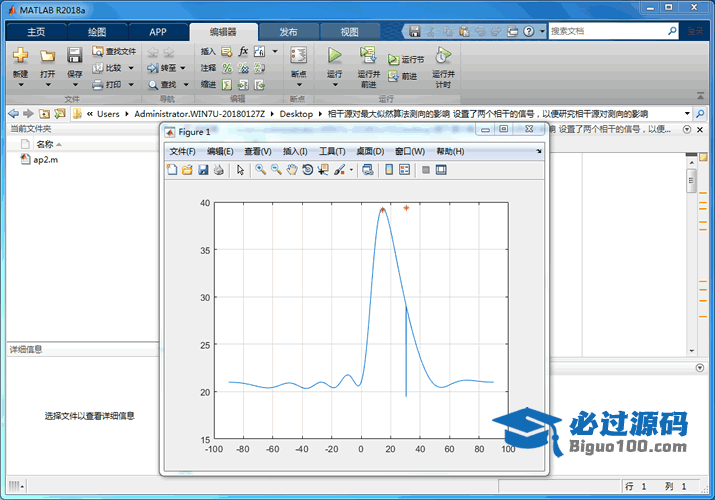Toggle the Insert Legend button
Image resolution: width=715 pixels, height=500 pixels.
[x=404, y=170]
